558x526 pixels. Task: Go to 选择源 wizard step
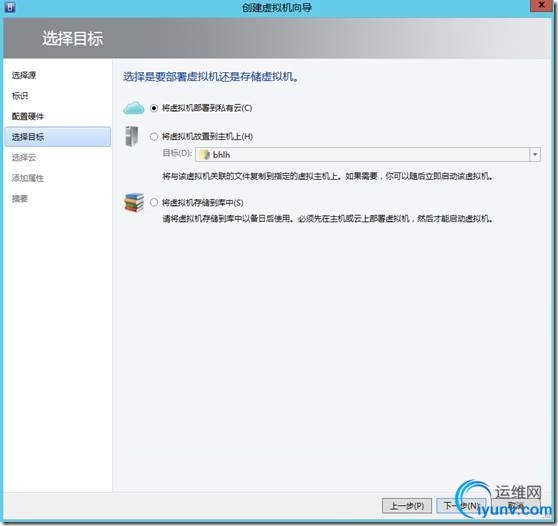point(24,75)
